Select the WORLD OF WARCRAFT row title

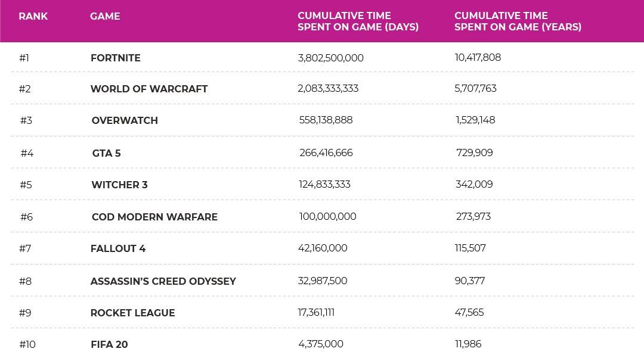tap(149, 89)
